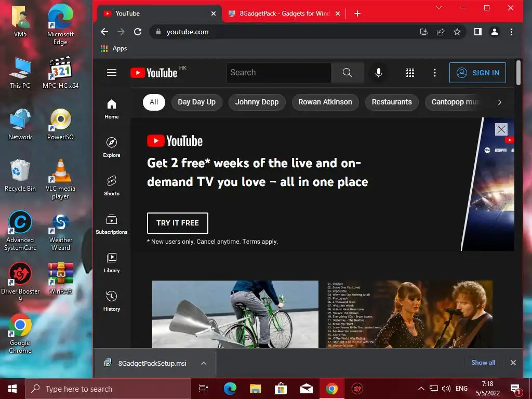The image size is (532, 399).
Task: Open Windows Start menu
Action: coord(12,389)
